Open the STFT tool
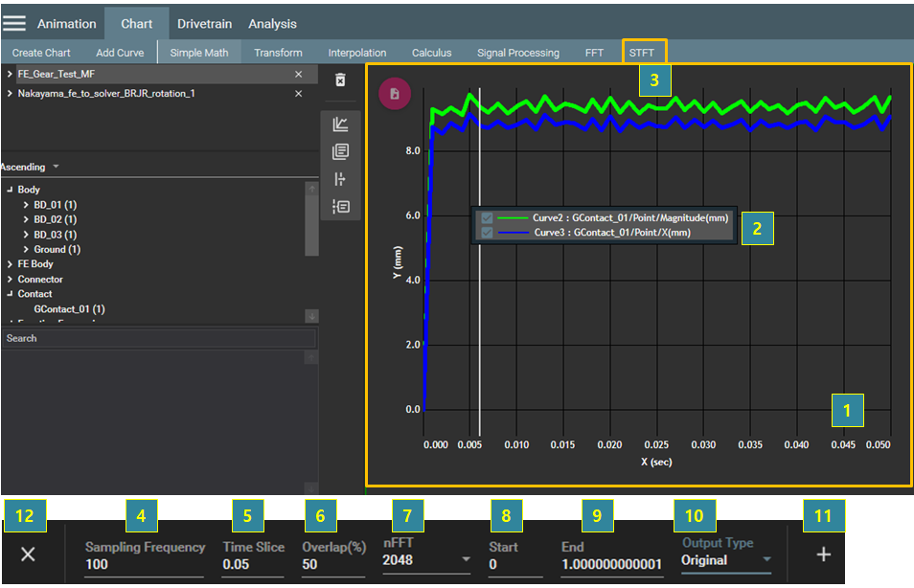914x588 pixels. [x=641, y=53]
